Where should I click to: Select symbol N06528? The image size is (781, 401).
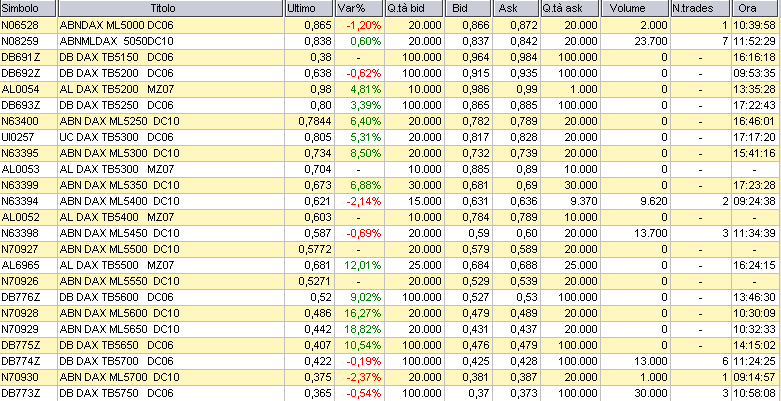pos(20,25)
